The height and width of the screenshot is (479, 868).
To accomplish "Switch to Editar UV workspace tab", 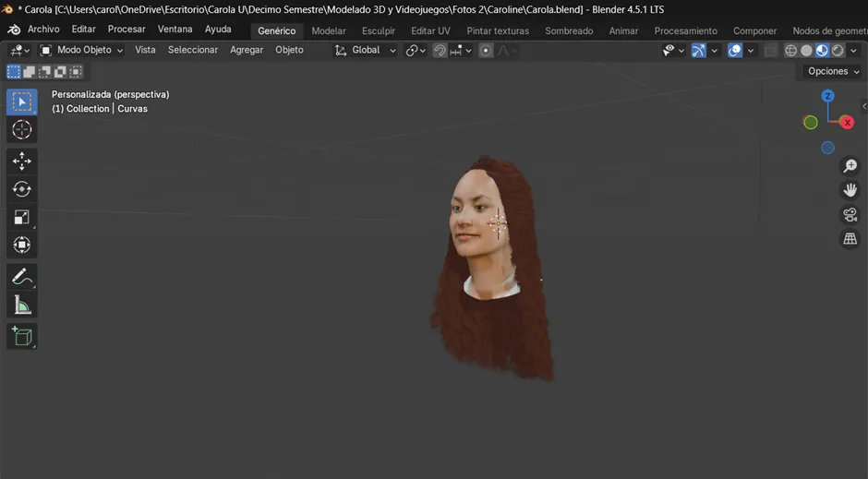I will click(430, 31).
